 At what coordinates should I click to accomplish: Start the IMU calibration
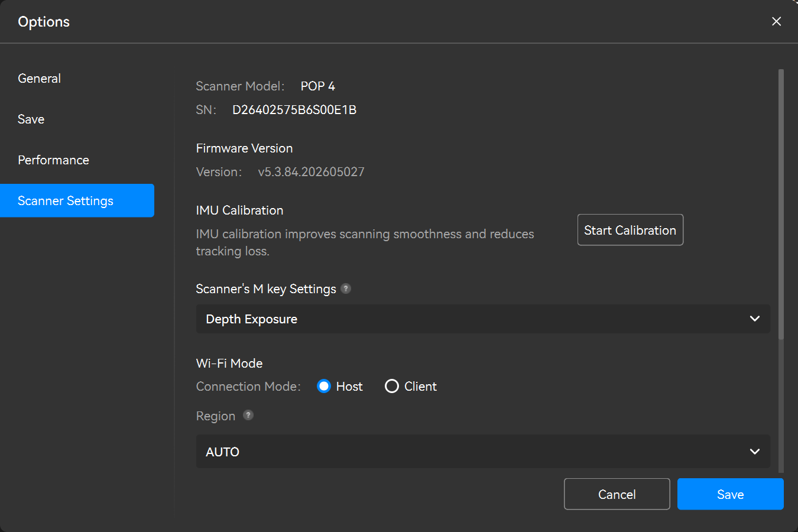630,230
